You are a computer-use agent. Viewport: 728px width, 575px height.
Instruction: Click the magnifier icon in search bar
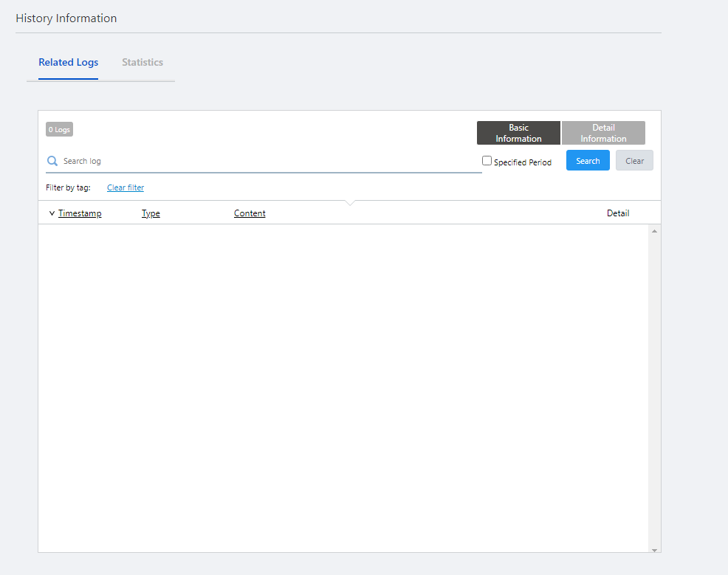[52, 161]
